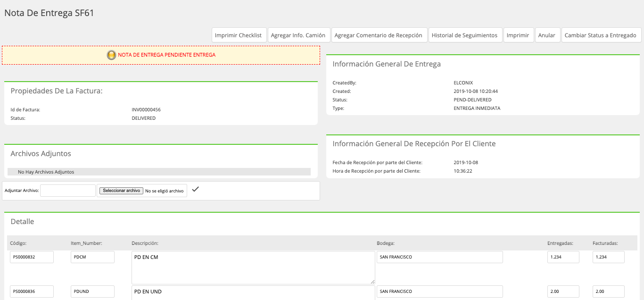Viewport: 644px width, 300px height.
Task: Click the Nota De Entrega SF61 title
Action: tap(49, 13)
